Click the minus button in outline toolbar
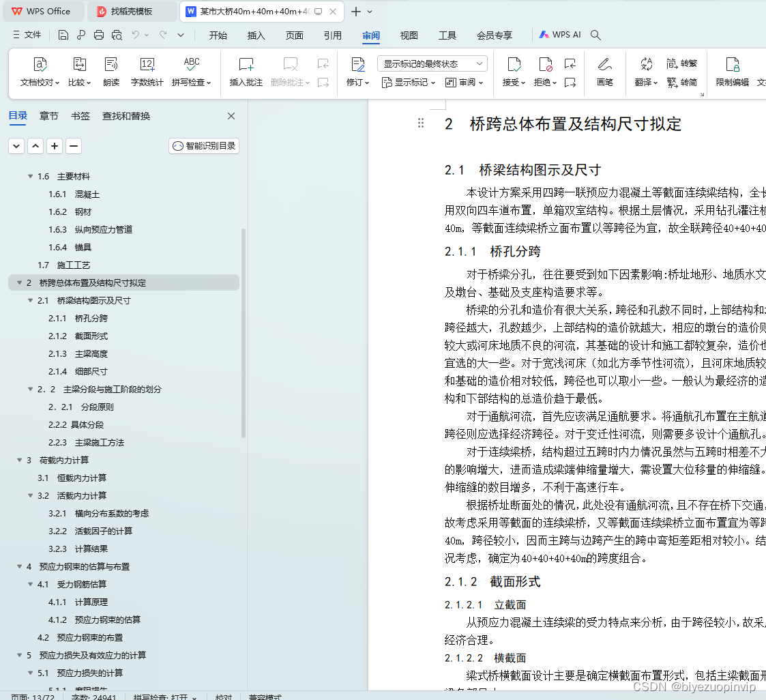The height and width of the screenshot is (700, 766). [x=73, y=145]
